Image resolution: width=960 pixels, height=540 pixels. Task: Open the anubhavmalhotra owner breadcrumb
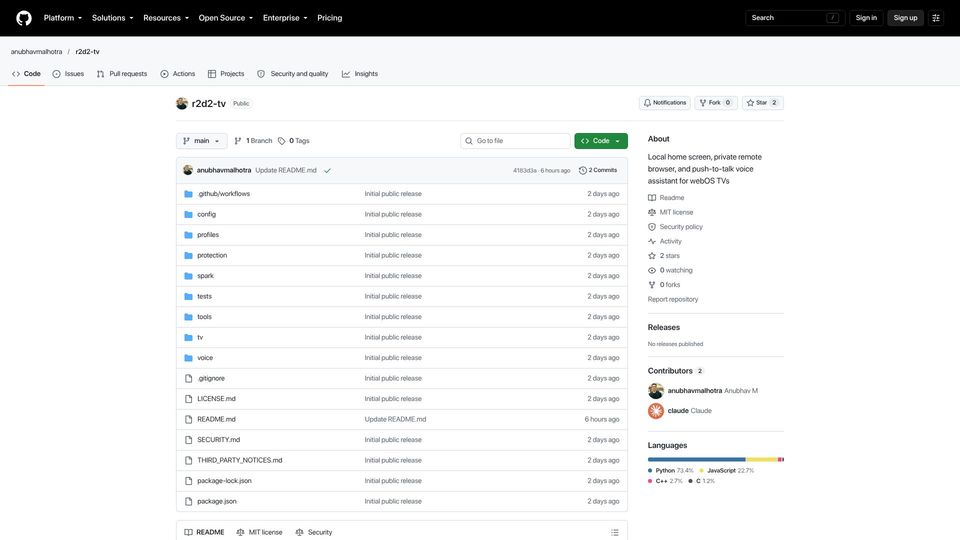click(36, 51)
